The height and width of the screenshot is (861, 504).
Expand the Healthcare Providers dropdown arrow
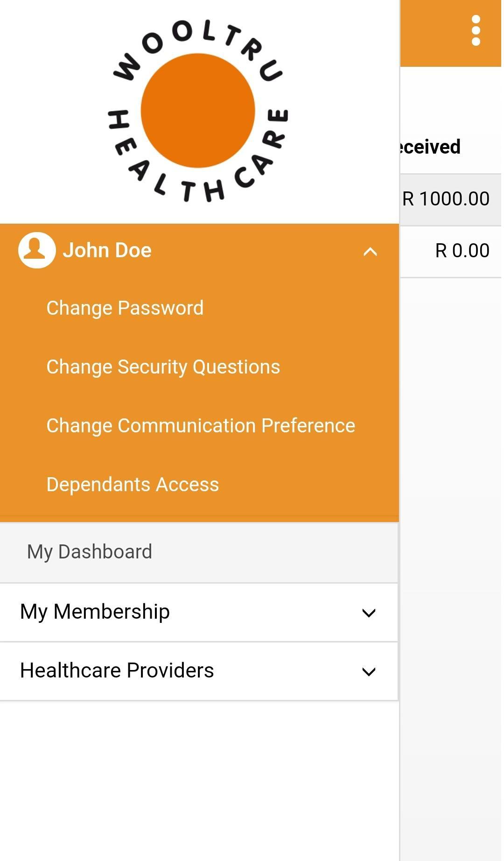point(369,672)
